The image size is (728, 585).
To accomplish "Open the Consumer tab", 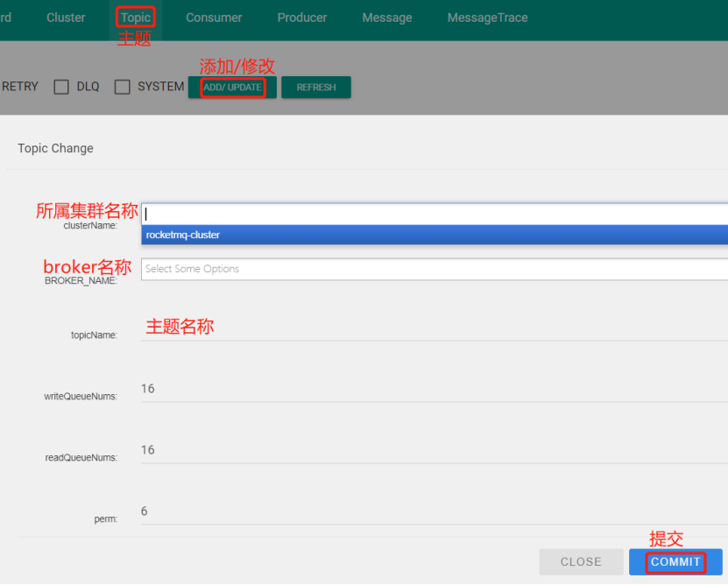I will click(214, 18).
